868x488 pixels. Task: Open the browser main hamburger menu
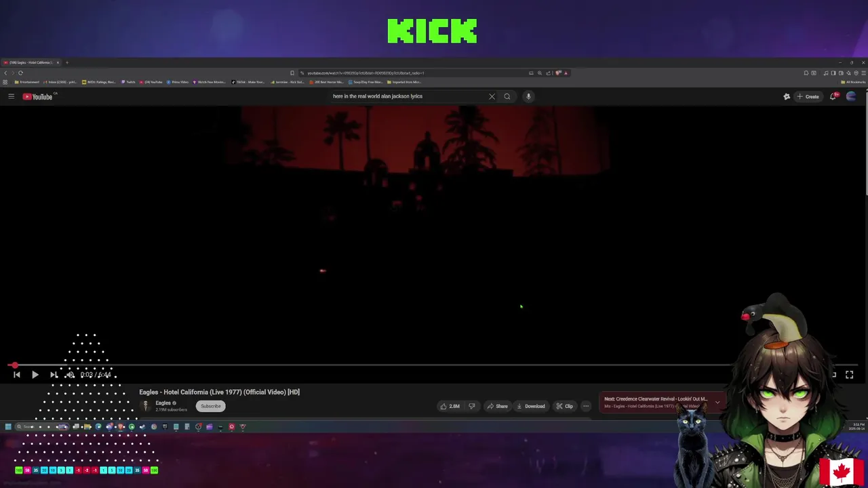click(863, 73)
